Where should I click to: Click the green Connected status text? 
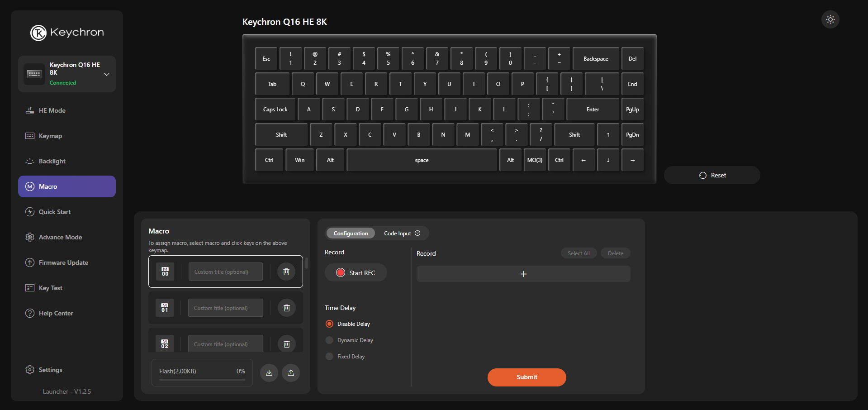(x=63, y=83)
